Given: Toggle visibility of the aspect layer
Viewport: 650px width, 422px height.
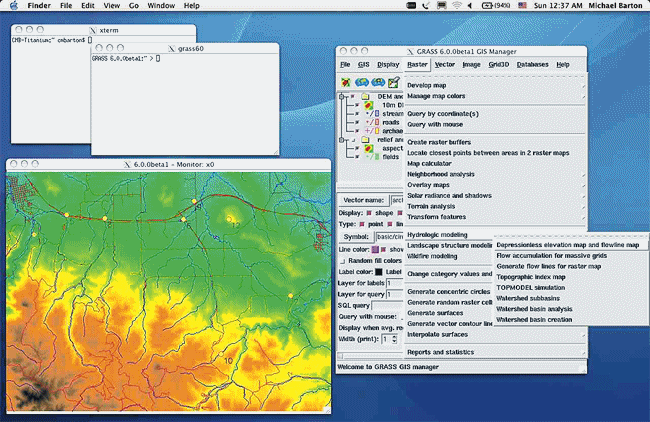Looking at the screenshot, I should [x=357, y=148].
